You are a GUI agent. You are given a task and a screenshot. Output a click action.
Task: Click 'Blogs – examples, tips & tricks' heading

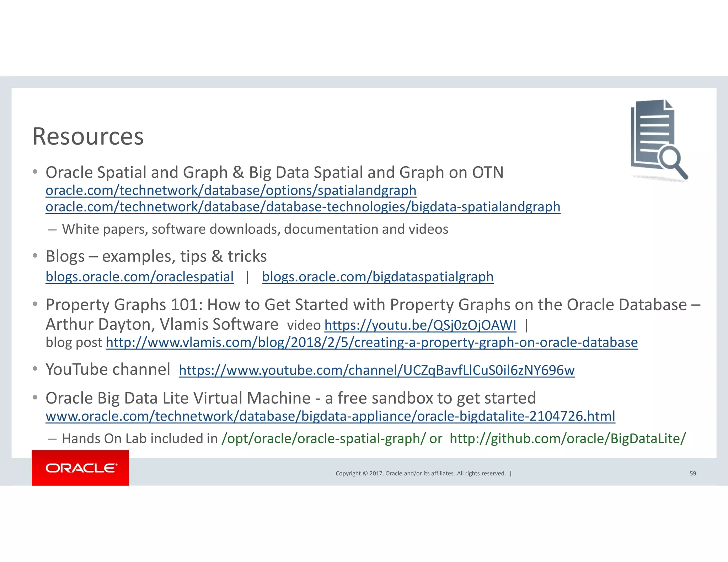(156, 256)
